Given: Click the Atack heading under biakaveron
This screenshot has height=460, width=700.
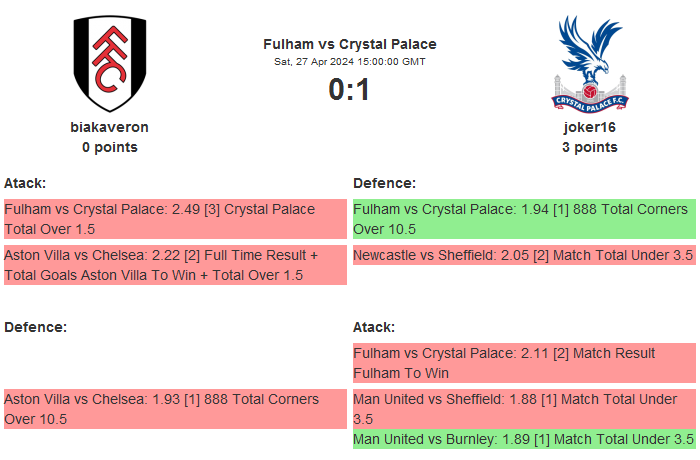Looking at the screenshot, I should point(25,183).
